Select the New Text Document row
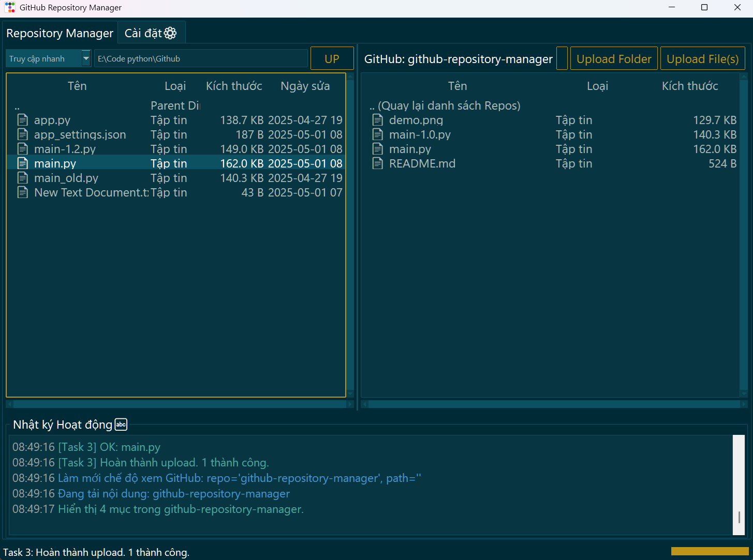753x560 pixels. tap(176, 192)
